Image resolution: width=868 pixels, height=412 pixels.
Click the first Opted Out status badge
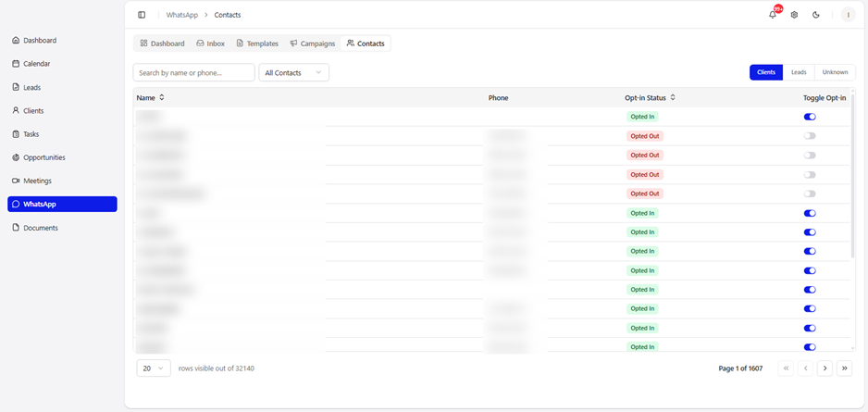pyautogui.click(x=645, y=136)
